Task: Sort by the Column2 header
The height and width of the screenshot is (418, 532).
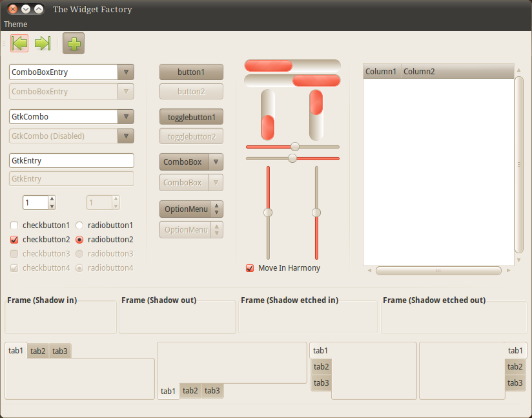Action: point(458,71)
